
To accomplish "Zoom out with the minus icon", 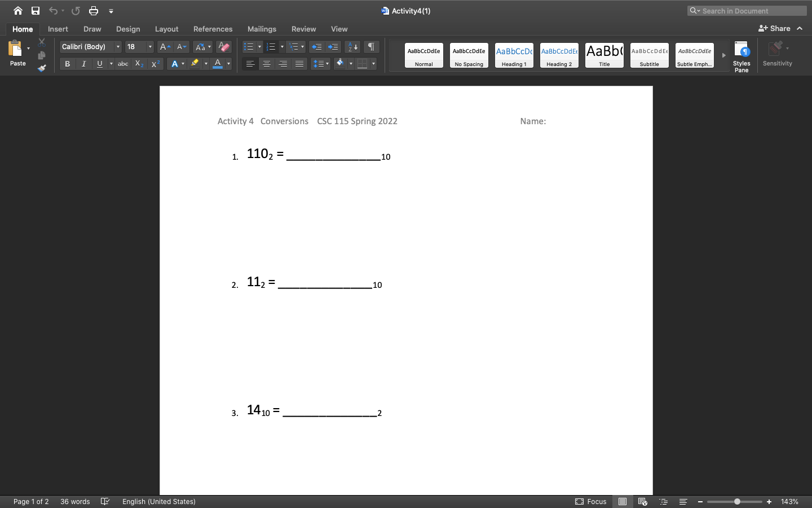I will pos(700,502).
